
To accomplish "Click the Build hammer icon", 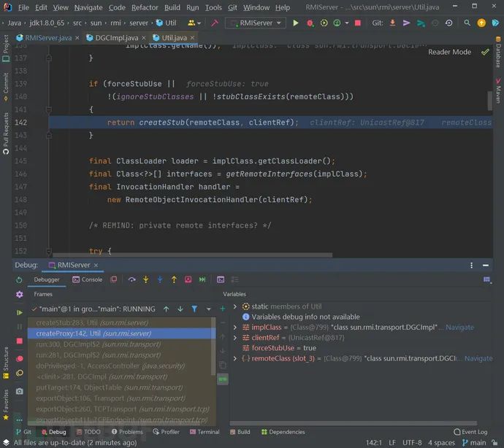I will pos(215,23).
